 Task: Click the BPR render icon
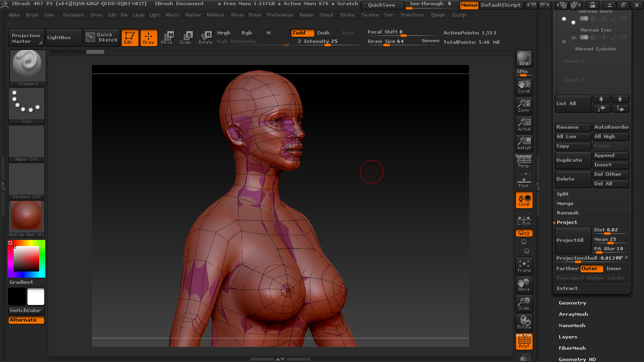point(524,58)
